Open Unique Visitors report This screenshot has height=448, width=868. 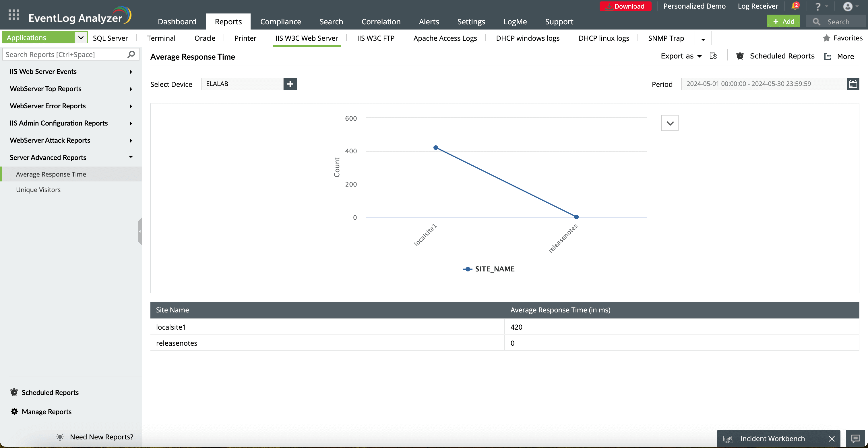tap(38, 190)
